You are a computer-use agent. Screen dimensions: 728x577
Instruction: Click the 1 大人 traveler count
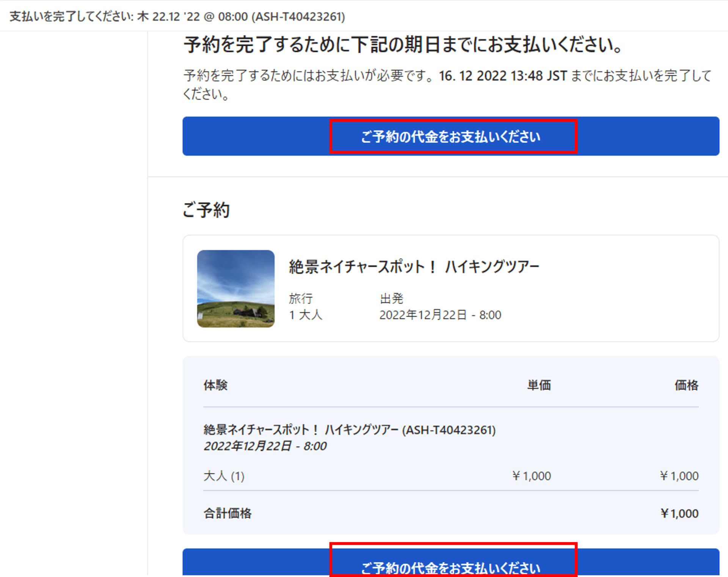[306, 315]
